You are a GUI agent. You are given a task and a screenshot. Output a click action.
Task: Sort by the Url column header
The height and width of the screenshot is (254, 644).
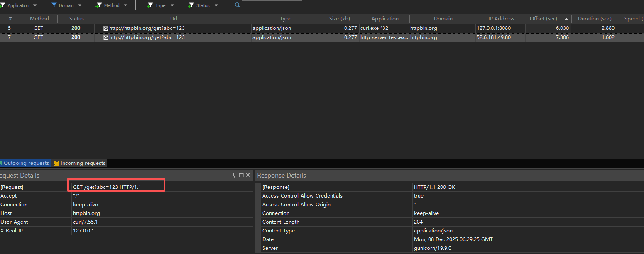click(174, 19)
